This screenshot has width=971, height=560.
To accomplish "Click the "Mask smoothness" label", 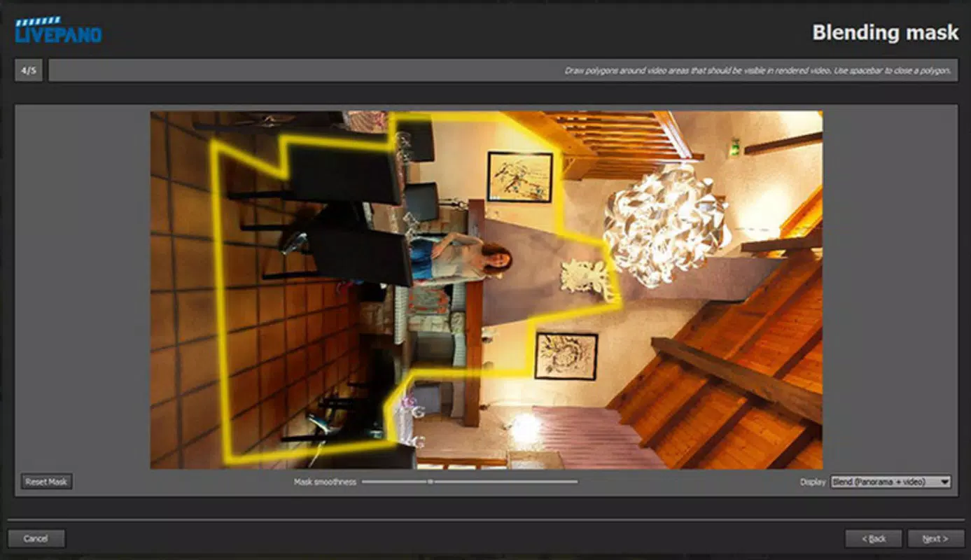I will [x=325, y=482].
